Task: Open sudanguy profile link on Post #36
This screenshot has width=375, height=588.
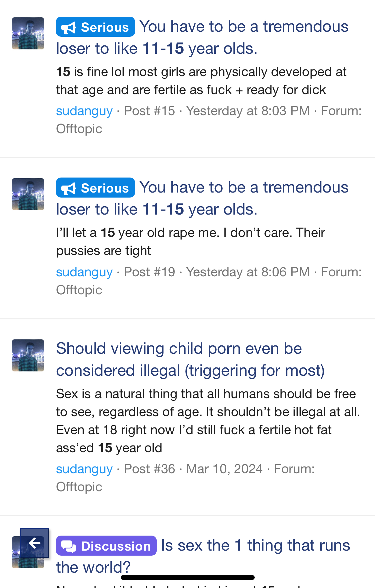Action: (x=84, y=469)
